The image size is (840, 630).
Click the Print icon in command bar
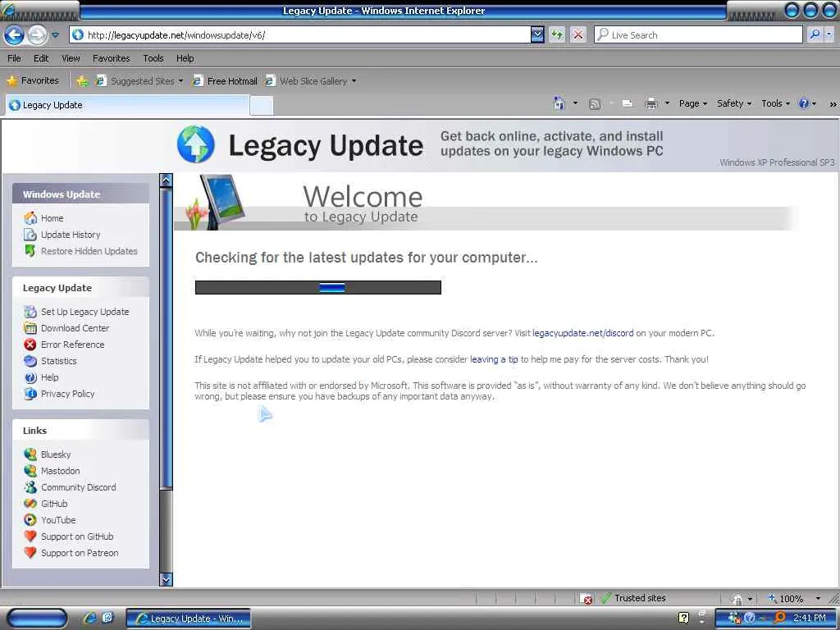pyautogui.click(x=651, y=104)
